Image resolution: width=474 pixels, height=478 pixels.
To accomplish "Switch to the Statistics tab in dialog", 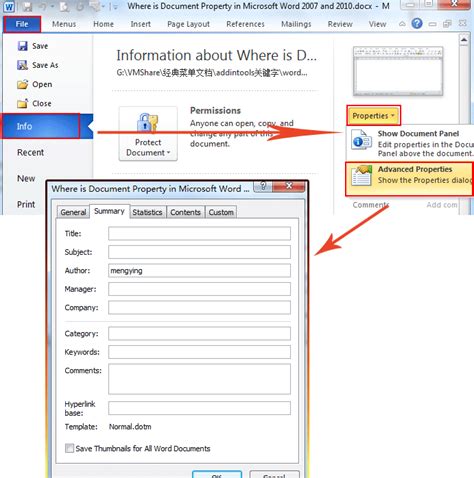I will pos(147,212).
